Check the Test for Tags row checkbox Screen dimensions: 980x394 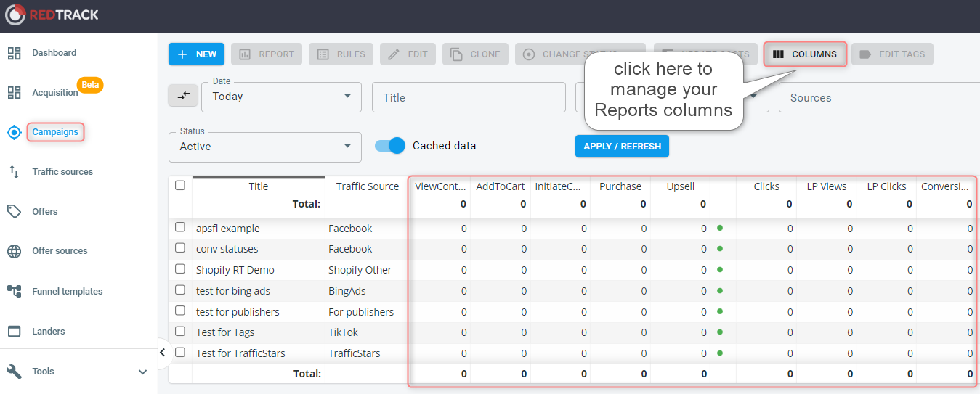coord(180,332)
